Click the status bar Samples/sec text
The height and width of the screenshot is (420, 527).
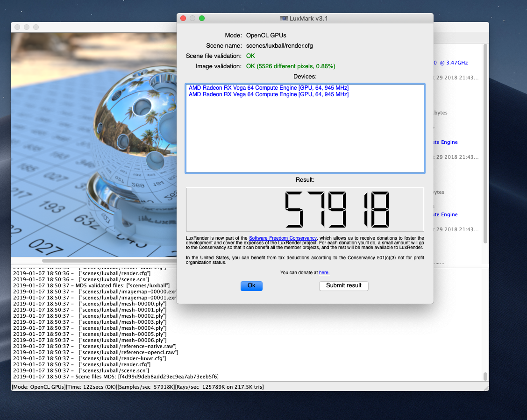tap(146, 387)
